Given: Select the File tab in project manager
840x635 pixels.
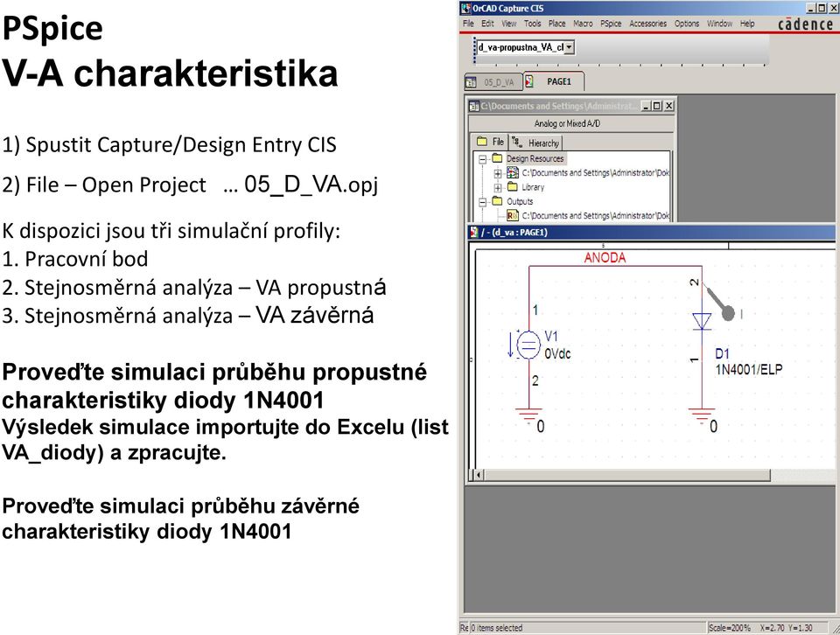Looking at the screenshot, I should point(491,142).
